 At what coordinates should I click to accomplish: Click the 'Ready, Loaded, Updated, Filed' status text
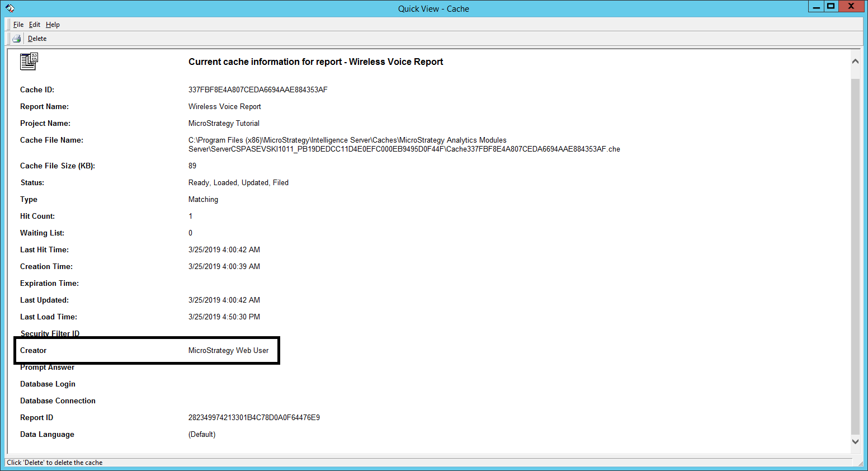pyautogui.click(x=238, y=183)
